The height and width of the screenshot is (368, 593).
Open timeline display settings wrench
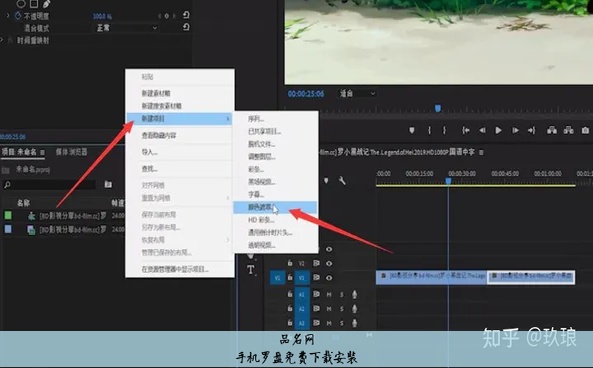click(x=342, y=180)
